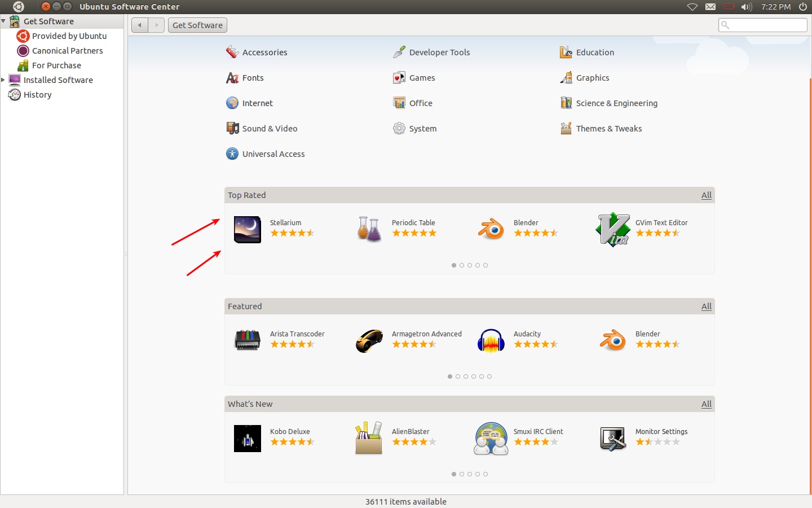This screenshot has width=812, height=508.
Task: Select the Periodic Table flask icon
Action: pos(369,230)
